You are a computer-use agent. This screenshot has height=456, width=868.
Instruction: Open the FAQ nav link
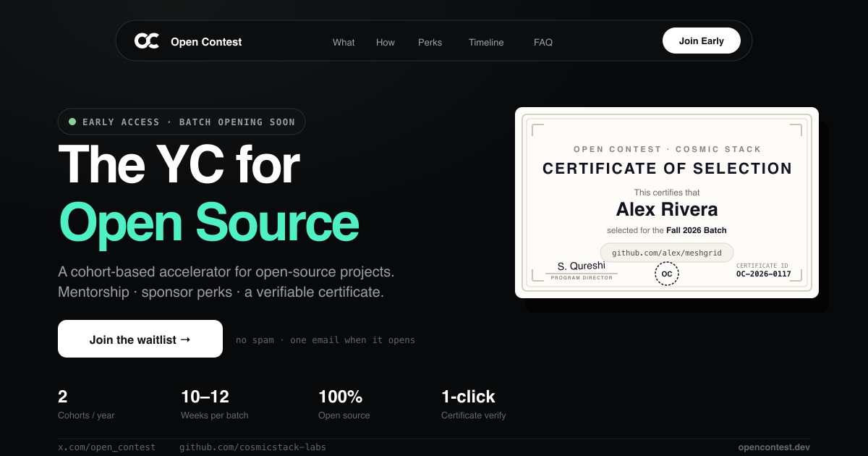[x=543, y=42]
